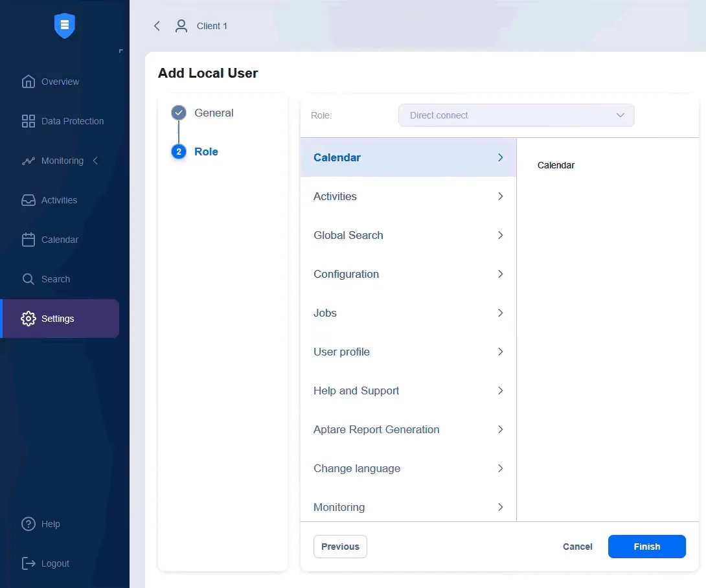This screenshot has width=706, height=588.
Task: Open Calendar from the sidebar
Action: click(60, 240)
